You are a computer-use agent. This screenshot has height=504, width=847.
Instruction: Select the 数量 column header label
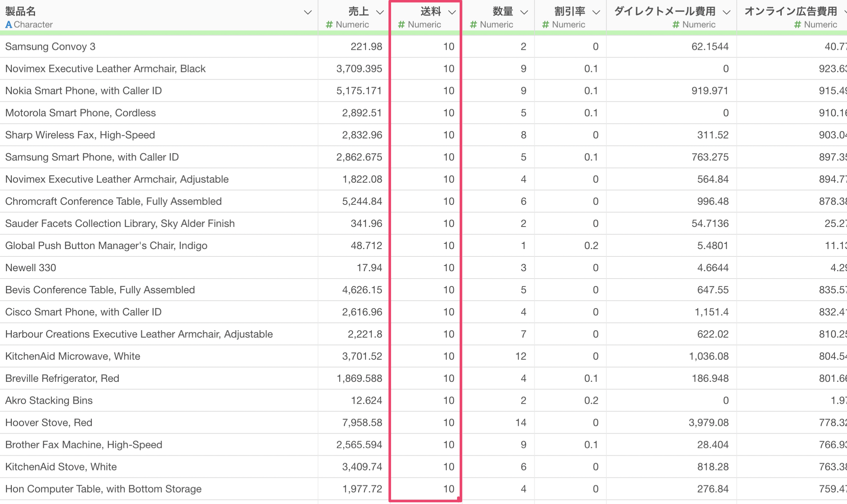(503, 11)
